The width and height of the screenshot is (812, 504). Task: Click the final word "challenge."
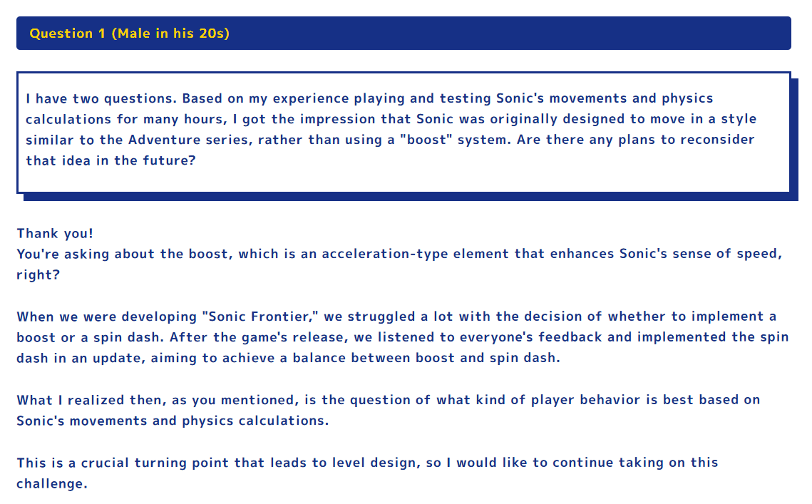coord(52,484)
